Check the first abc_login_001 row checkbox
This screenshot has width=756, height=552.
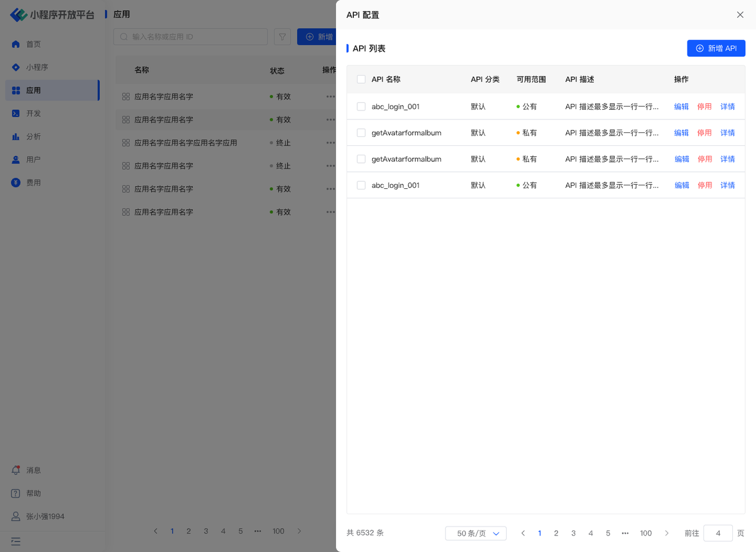pos(361,107)
